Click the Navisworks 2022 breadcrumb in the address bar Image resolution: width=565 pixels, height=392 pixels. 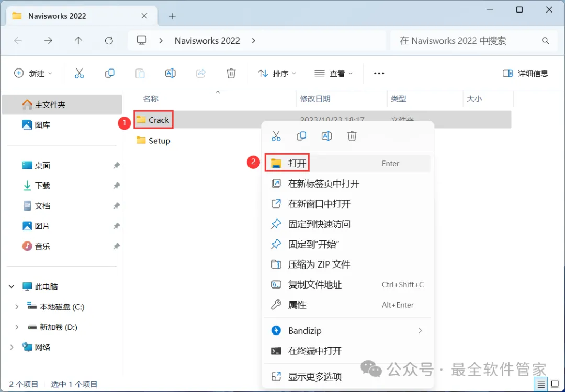click(207, 41)
